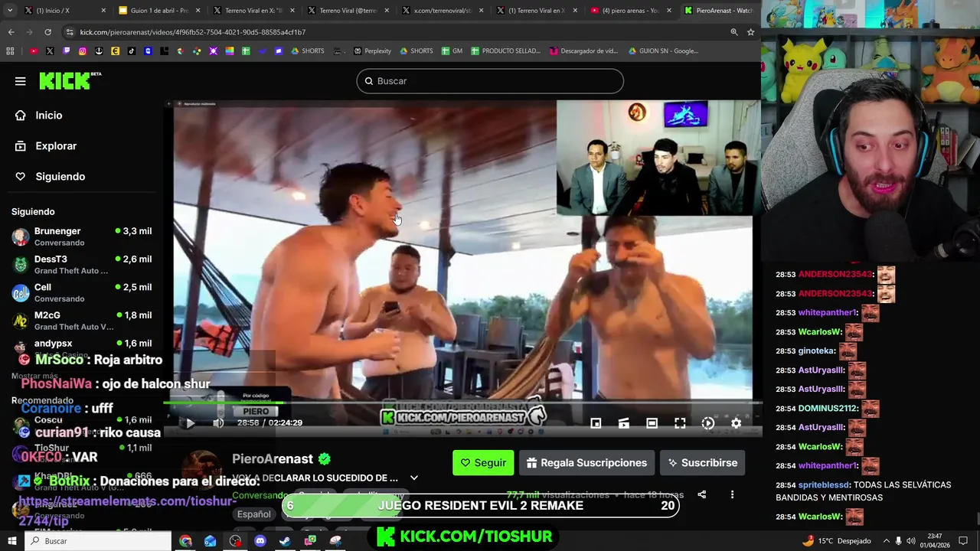Open Steam from the taskbar
This screenshot has height=551, width=980.
(x=285, y=541)
